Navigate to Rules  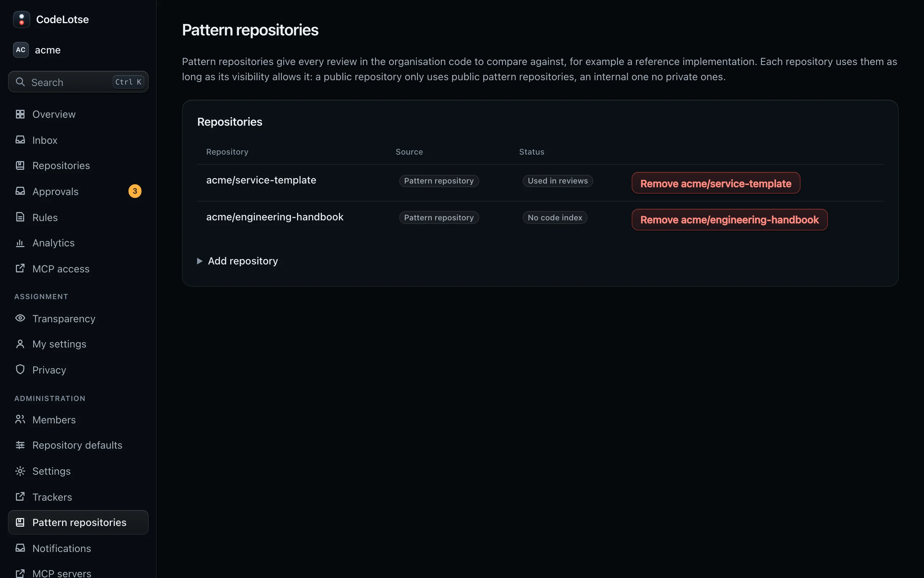click(x=78, y=217)
